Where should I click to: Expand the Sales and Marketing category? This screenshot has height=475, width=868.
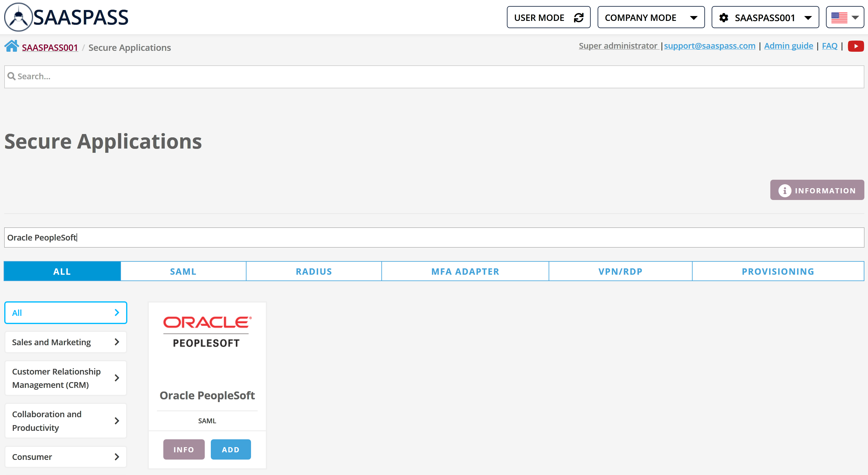click(65, 342)
